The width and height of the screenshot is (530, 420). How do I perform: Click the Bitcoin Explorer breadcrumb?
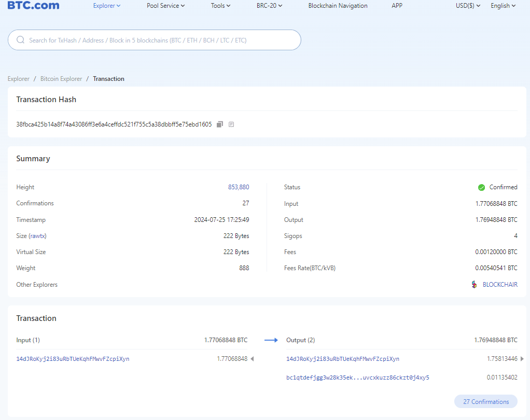pos(61,78)
